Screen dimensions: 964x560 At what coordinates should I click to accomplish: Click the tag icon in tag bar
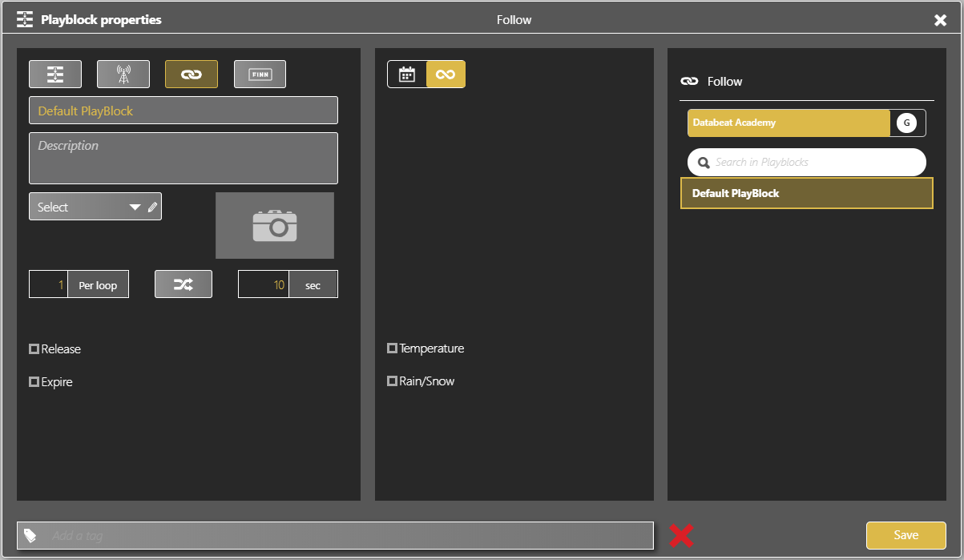30,535
